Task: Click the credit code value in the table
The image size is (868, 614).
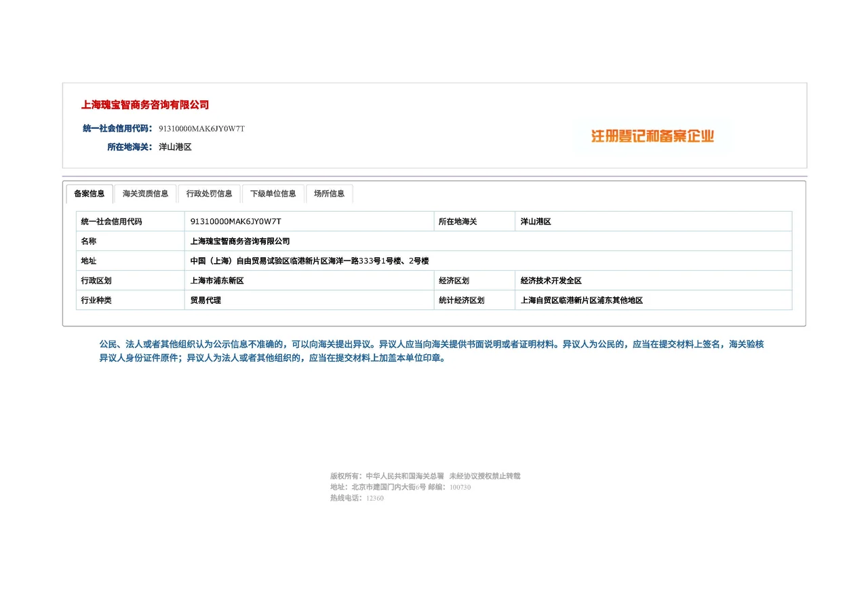Action: coord(235,222)
